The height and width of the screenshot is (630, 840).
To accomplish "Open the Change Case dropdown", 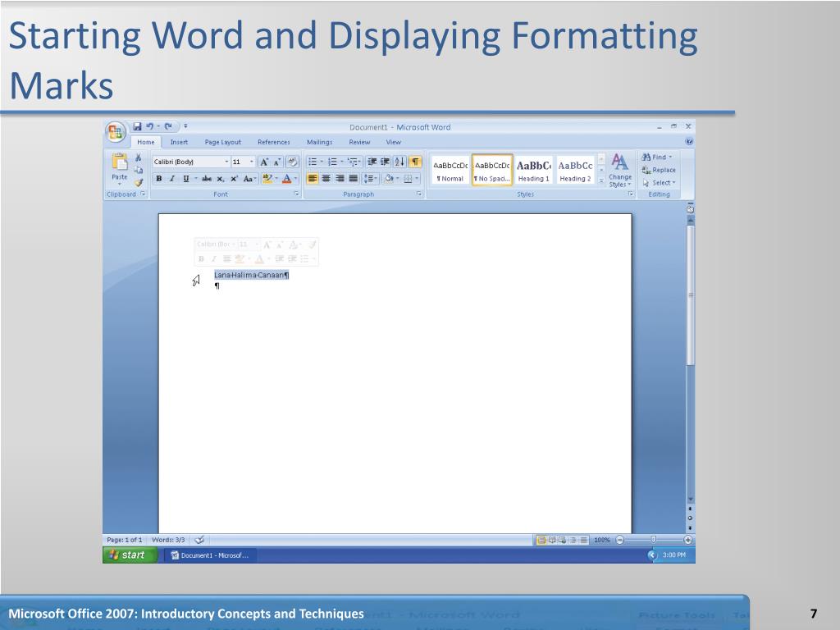I will coord(249,179).
